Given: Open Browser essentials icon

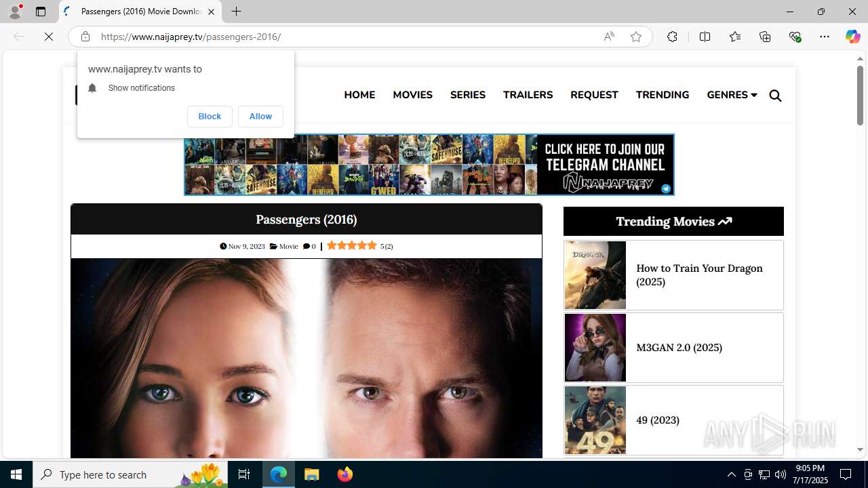Looking at the screenshot, I should (x=795, y=37).
